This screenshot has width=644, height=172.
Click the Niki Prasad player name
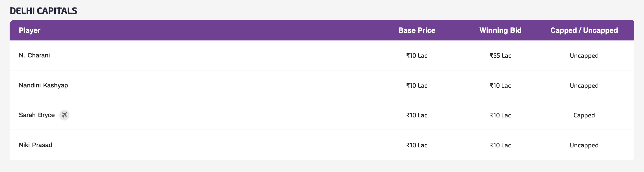tap(36, 145)
